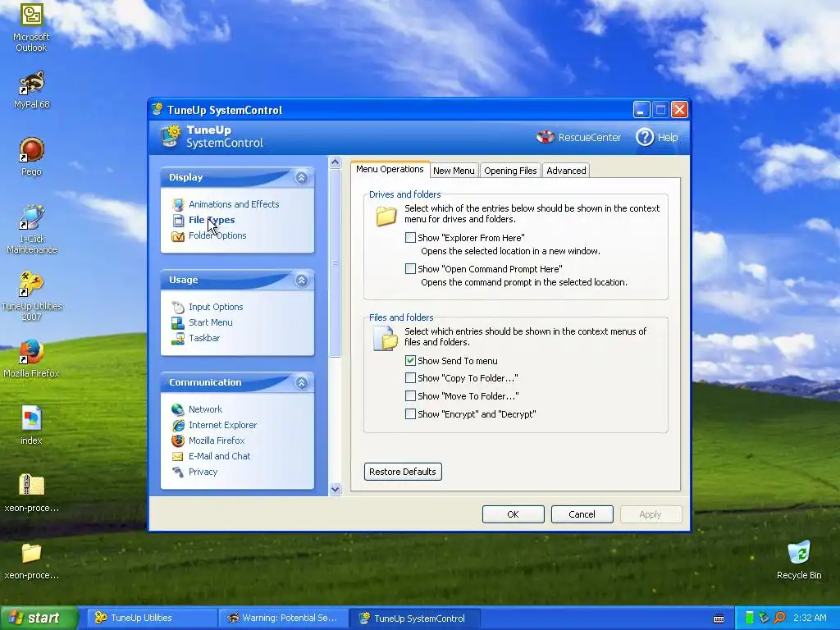This screenshot has width=840, height=630.
Task: Click the Help question mark icon
Action: (x=645, y=137)
